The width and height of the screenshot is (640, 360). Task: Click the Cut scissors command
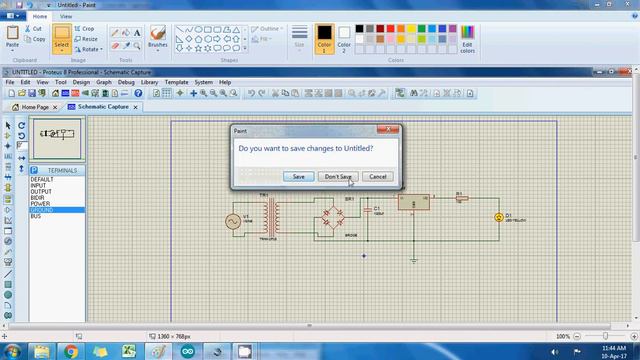[x=33, y=29]
